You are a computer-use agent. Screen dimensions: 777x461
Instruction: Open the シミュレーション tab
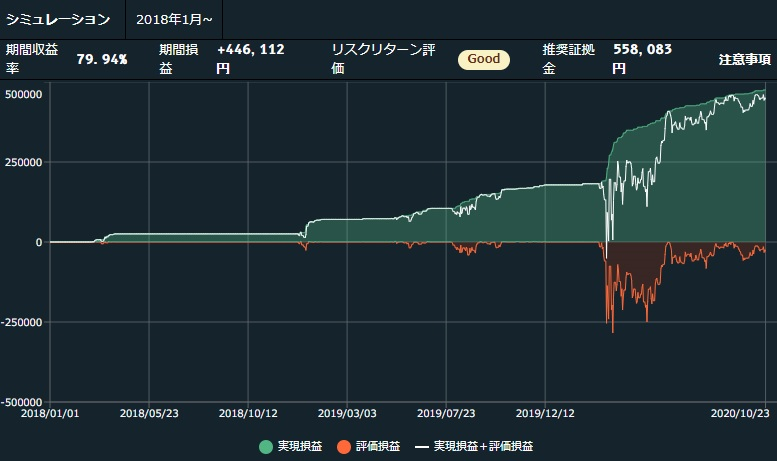(58, 20)
